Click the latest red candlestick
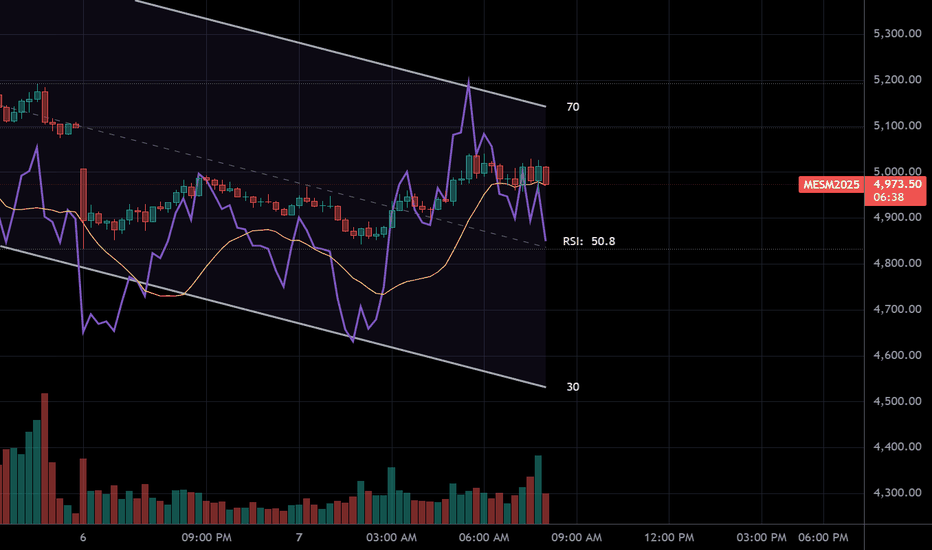This screenshot has height=550, width=932. tap(546, 175)
